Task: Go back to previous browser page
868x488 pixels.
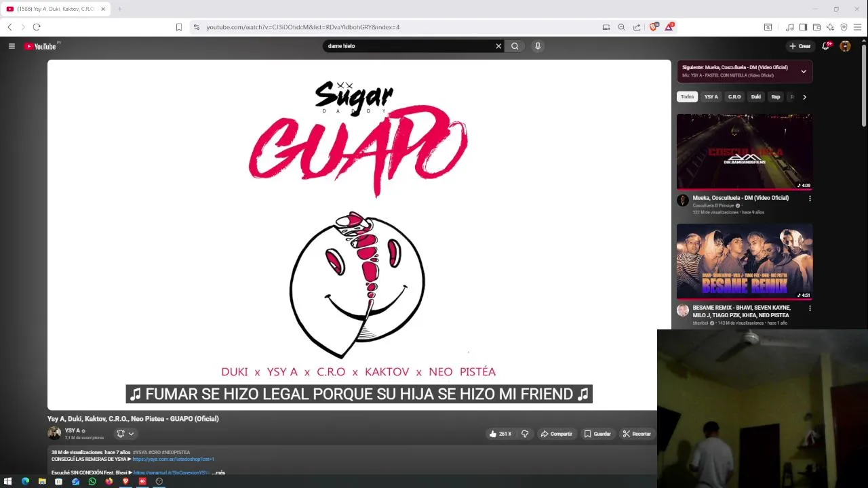Action: [x=9, y=27]
